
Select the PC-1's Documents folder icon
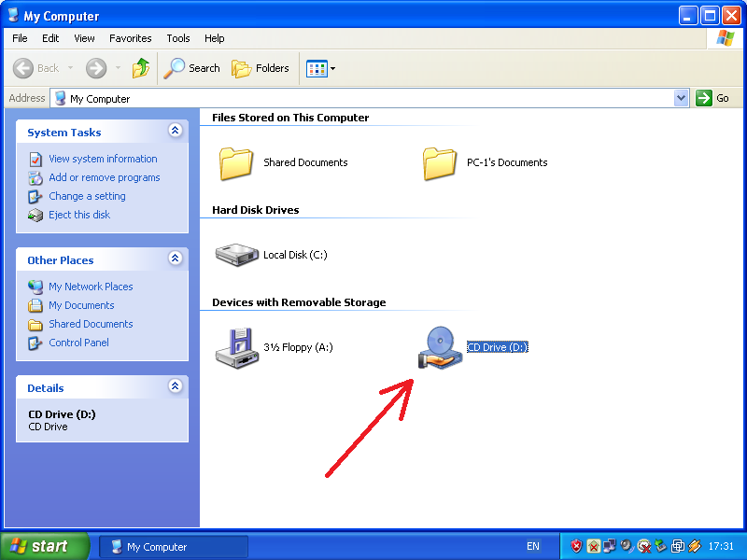439,163
